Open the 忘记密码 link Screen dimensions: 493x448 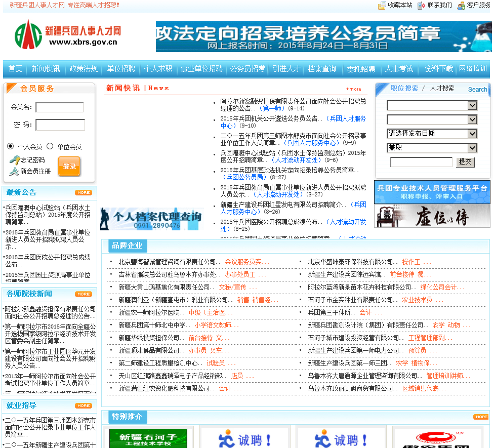pos(33,160)
